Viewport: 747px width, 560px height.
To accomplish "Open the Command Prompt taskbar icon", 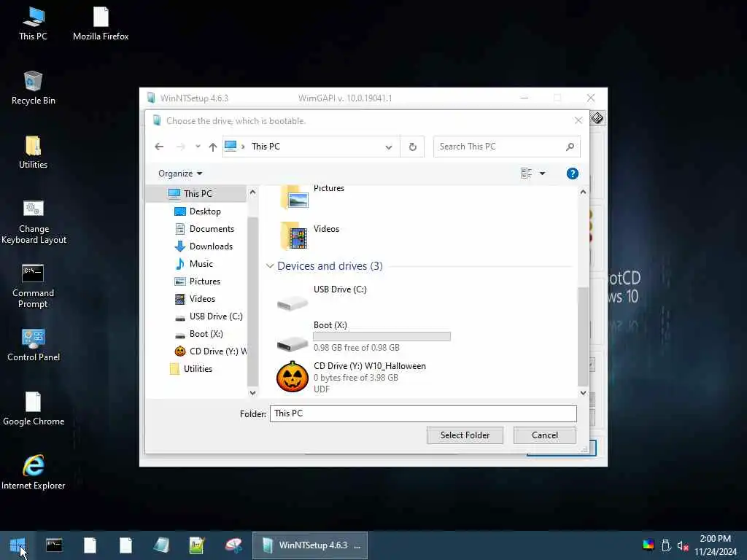I will pos(54,545).
